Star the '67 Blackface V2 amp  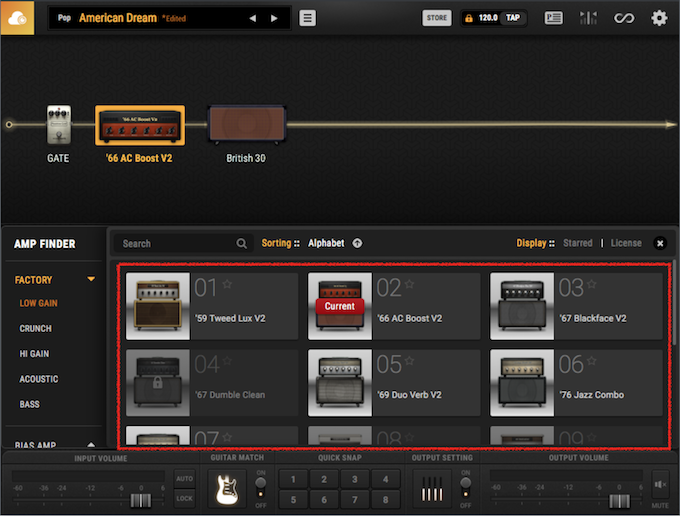(x=592, y=284)
